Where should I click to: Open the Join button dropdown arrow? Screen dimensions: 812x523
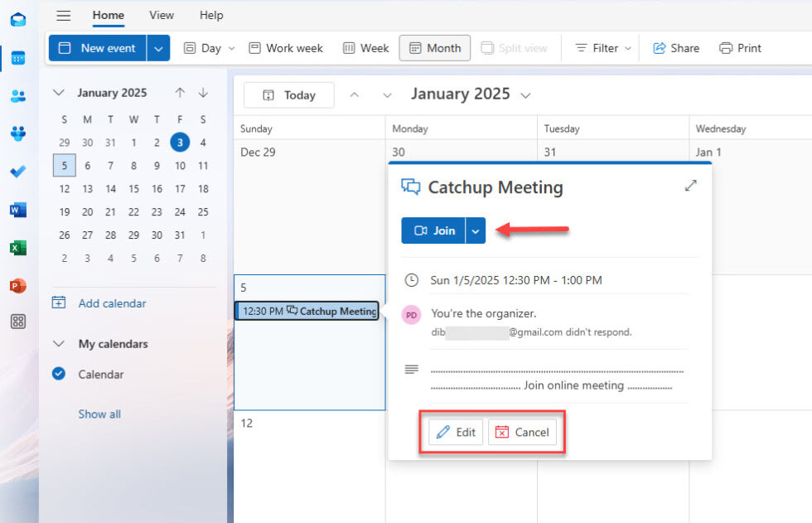pos(474,230)
